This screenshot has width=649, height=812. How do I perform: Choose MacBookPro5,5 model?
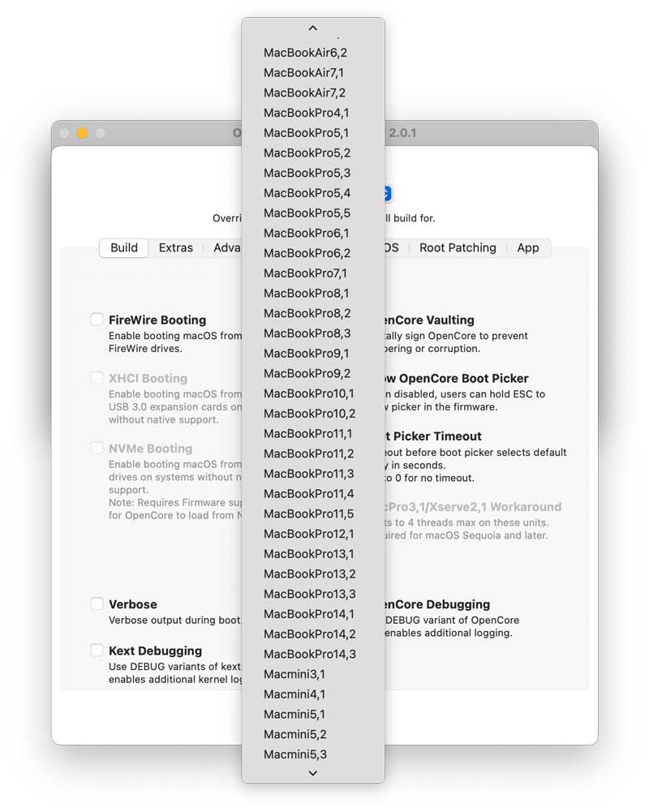[313, 213]
